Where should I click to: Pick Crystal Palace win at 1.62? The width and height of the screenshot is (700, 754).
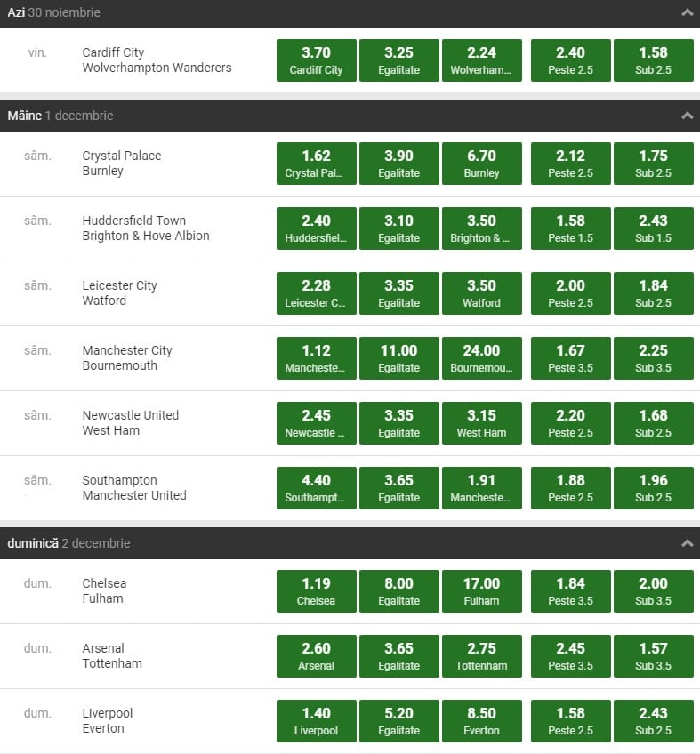[316, 164]
